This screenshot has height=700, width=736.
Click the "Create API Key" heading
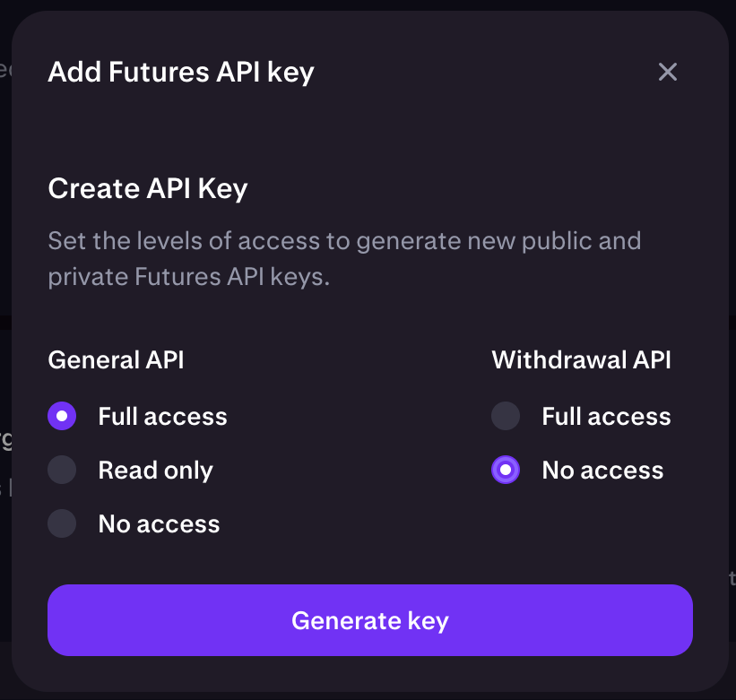(147, 188)
